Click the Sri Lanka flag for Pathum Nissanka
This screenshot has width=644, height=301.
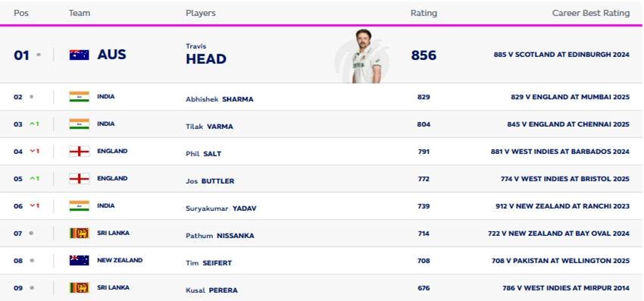[x=80, y=234]
